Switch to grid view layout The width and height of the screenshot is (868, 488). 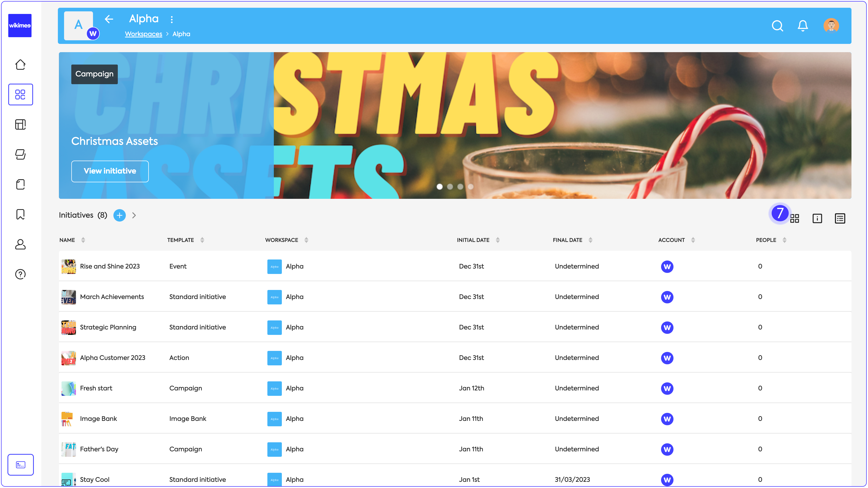click(795, 218)
